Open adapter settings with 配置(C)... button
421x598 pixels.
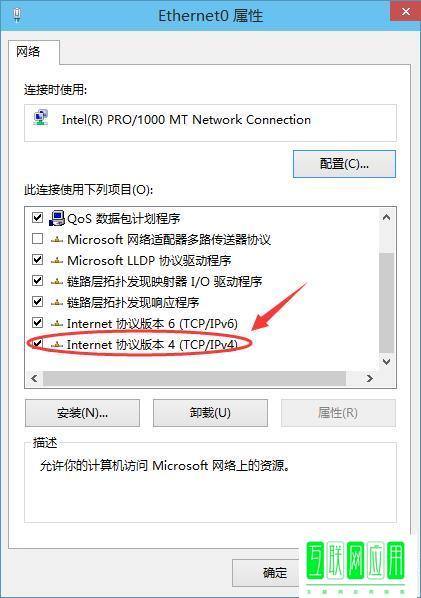tap(344, 164)
